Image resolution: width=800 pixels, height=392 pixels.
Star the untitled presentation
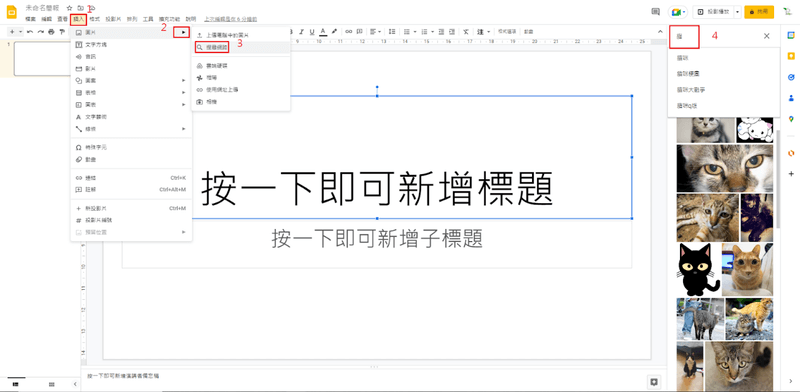(x=69, y=9)
